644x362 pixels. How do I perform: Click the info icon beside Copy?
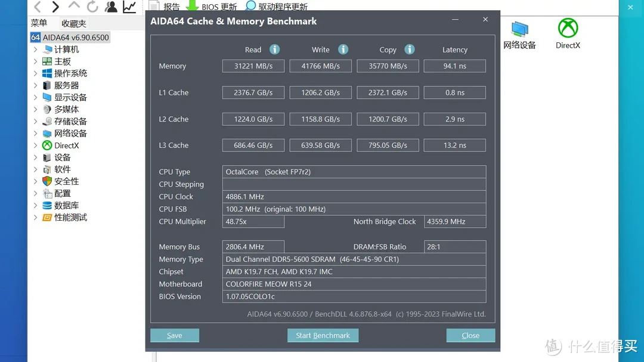click(410, 49)
